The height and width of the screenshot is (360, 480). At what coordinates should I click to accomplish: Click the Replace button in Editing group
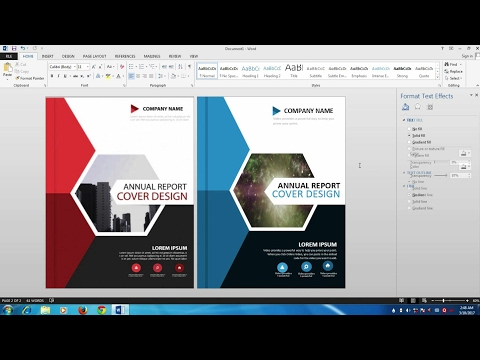(x=454, y=71)
